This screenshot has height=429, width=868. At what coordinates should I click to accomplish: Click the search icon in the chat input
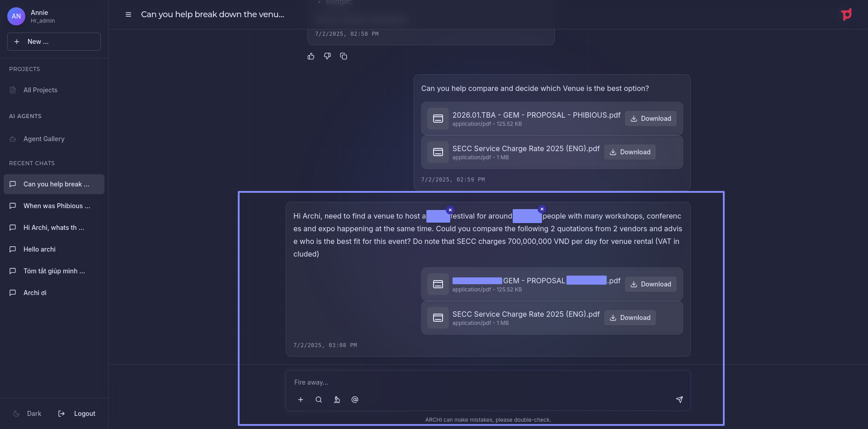[x=319, y=400]
